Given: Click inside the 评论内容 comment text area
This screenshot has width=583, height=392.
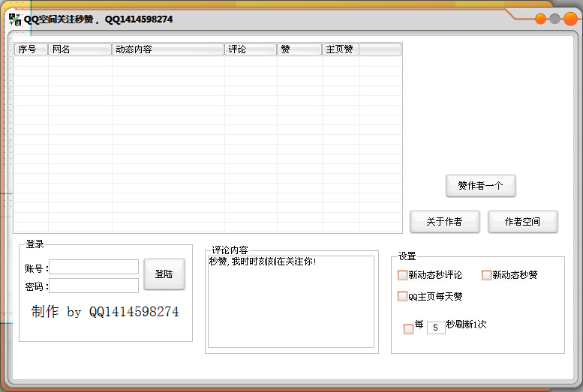Looking at the screenshot, I should (x=291, y=301).
